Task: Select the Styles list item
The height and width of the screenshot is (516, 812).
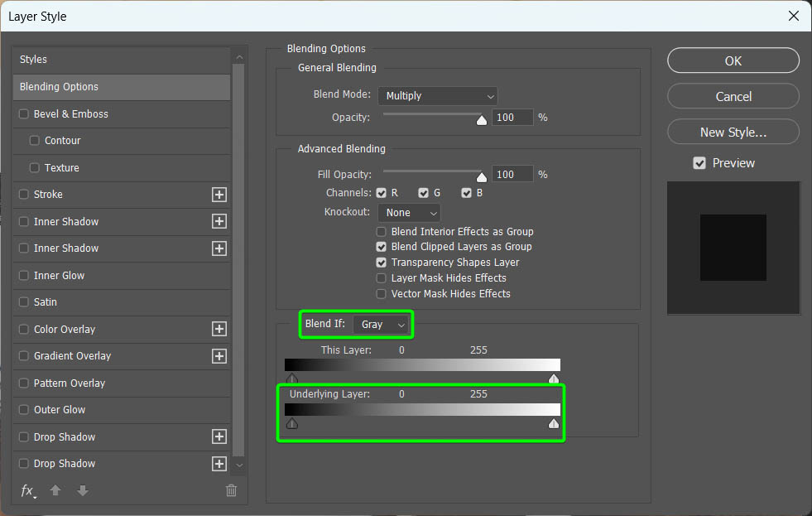Action: 122,60
